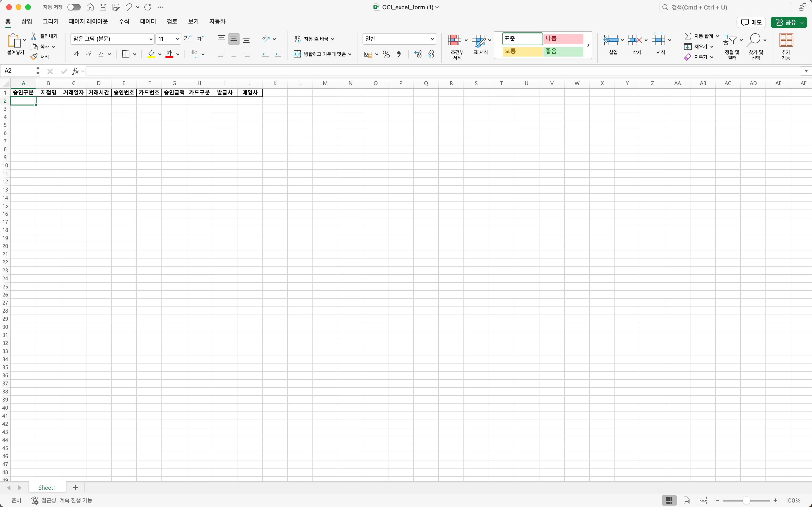Image resolution: width=812 pixels, height=507 pixels.
Task: Expand the formula bar chevron
Action: coord(806,71)
